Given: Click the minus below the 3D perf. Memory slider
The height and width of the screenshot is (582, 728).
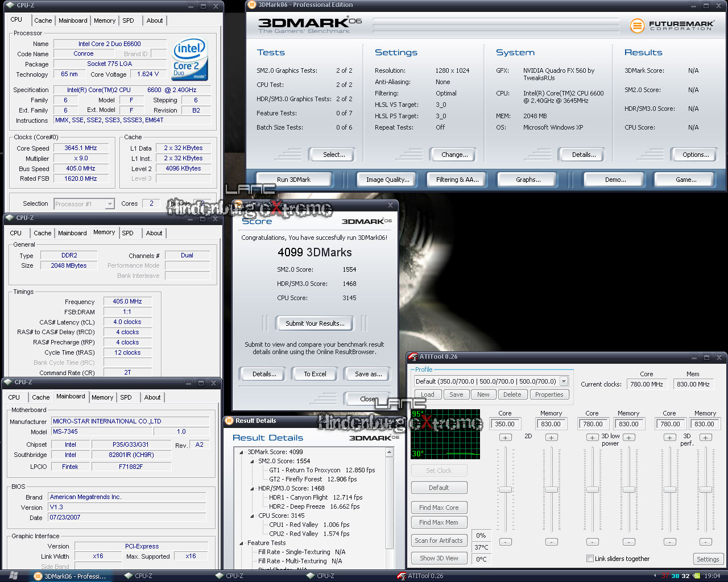Looking at the screenshot, I should click(x=705, y=542).
